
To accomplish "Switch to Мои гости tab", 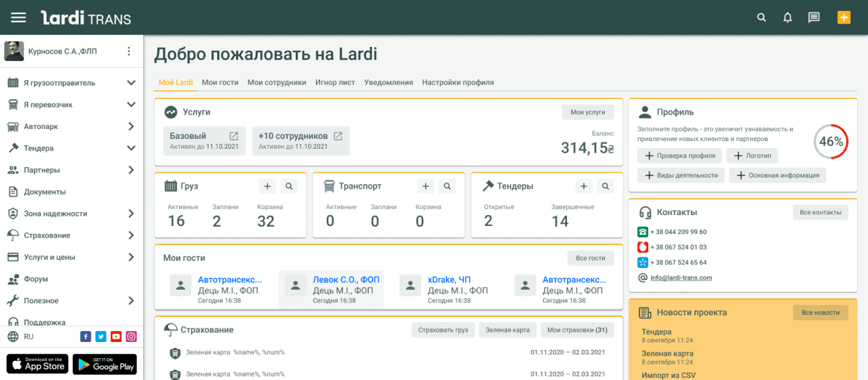I will [x=220, y=82].
